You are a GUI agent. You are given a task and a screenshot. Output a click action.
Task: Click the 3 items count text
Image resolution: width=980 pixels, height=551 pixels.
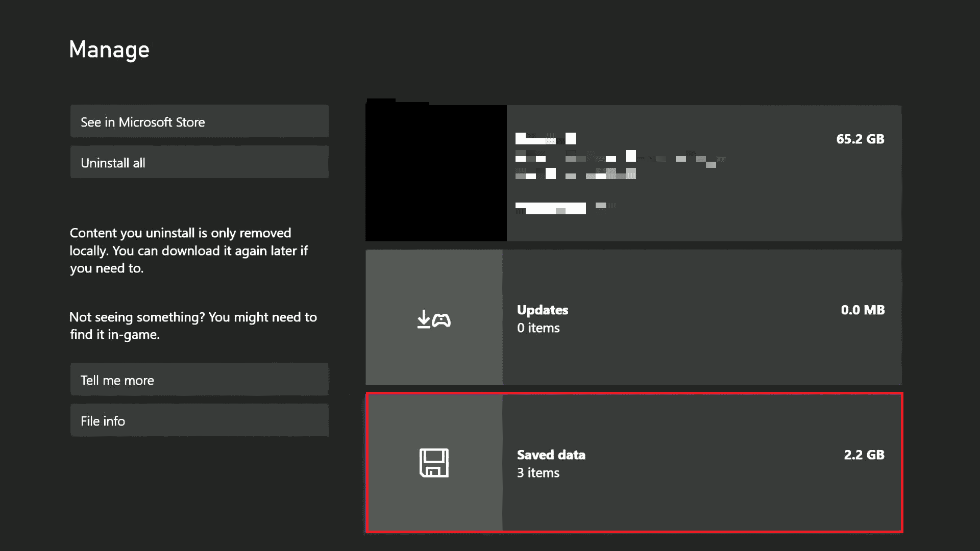coord(538,473)
